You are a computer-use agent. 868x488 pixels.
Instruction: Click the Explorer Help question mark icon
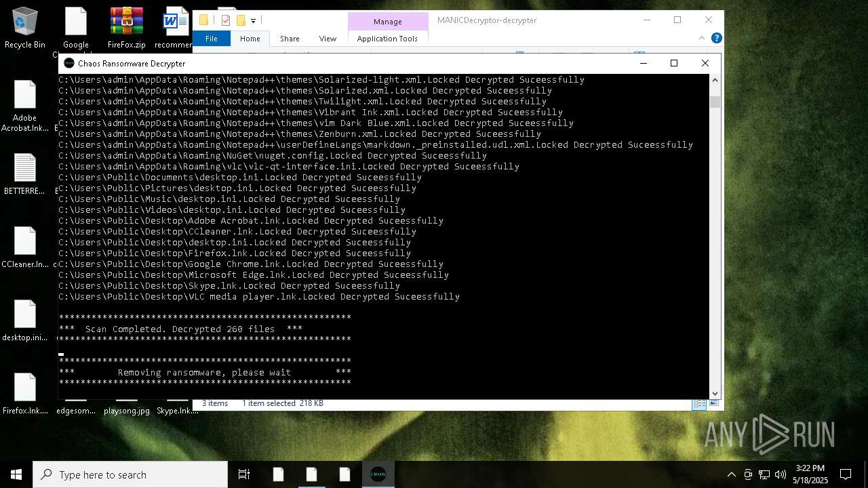716,38
